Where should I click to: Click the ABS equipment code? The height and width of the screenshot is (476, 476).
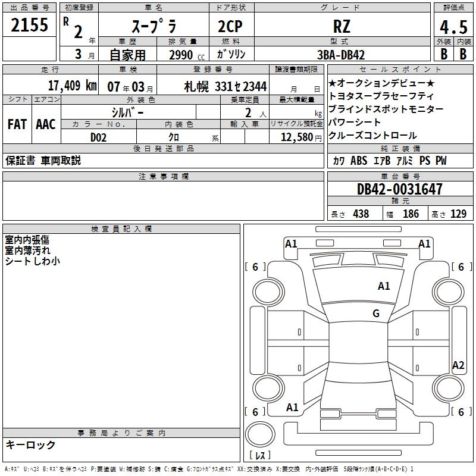click(359, 161)
